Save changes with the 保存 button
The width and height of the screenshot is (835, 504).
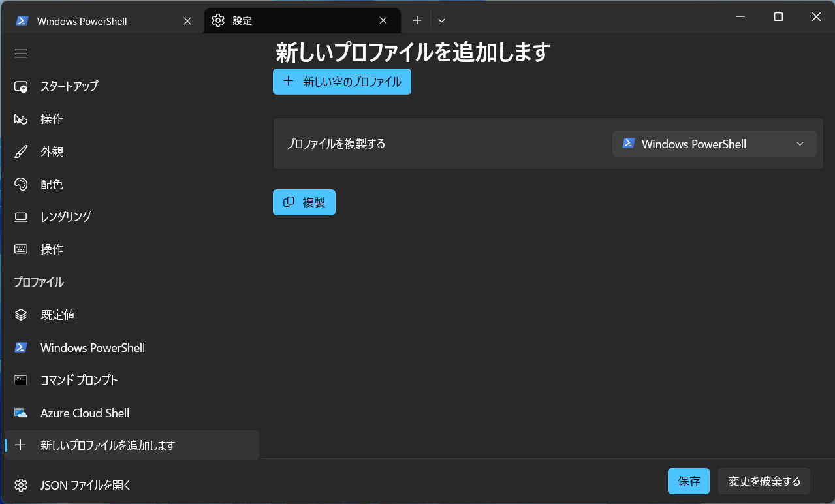click(688, 481)
